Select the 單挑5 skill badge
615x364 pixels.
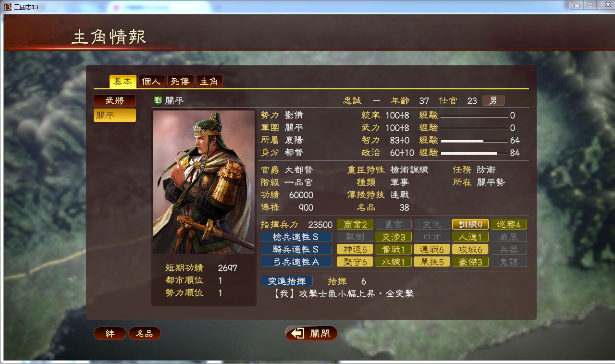coord(431,262)
